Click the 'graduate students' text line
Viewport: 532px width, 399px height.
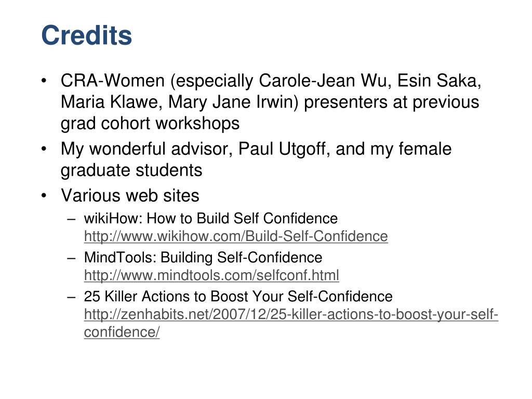pyautogui.click(x=131, y=170)
